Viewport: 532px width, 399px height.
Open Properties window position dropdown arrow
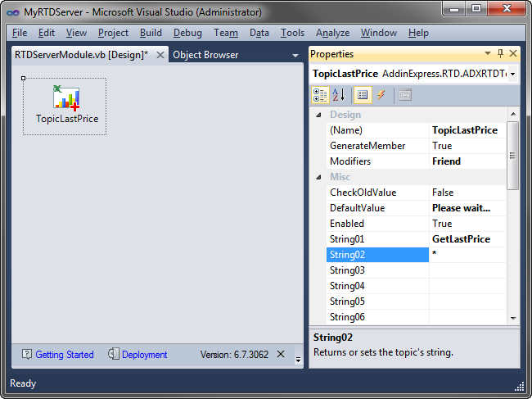[x=488, y=53]
